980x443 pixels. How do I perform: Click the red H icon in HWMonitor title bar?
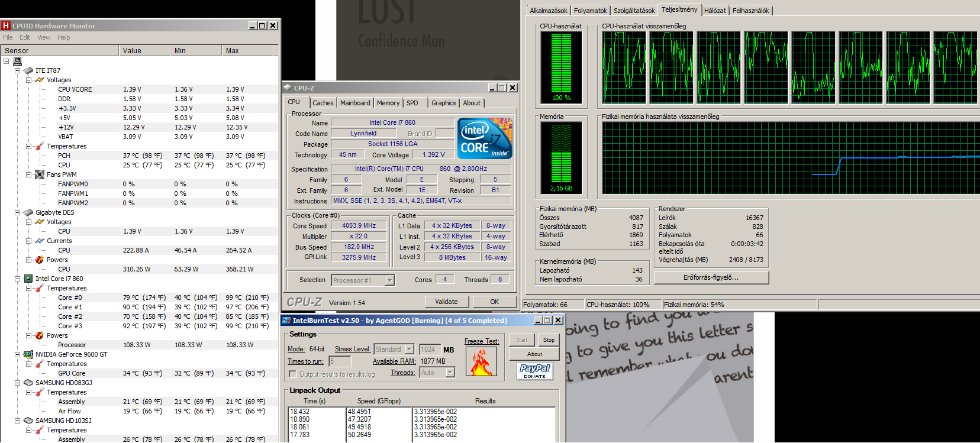click(x=6, y=25)
